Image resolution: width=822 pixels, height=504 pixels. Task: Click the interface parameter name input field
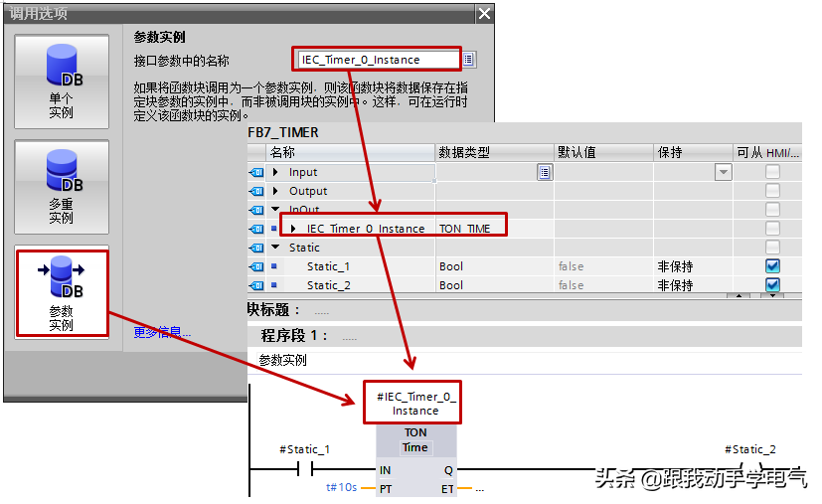coord(378,60)
